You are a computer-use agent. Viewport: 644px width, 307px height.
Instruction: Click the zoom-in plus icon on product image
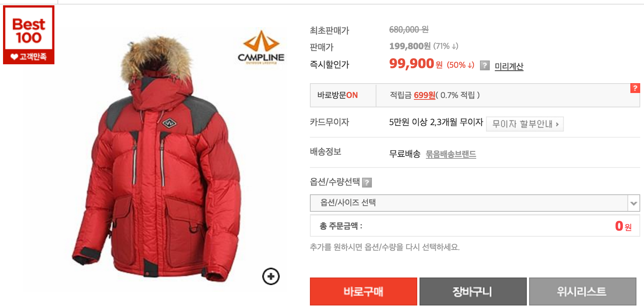point(271,276)
